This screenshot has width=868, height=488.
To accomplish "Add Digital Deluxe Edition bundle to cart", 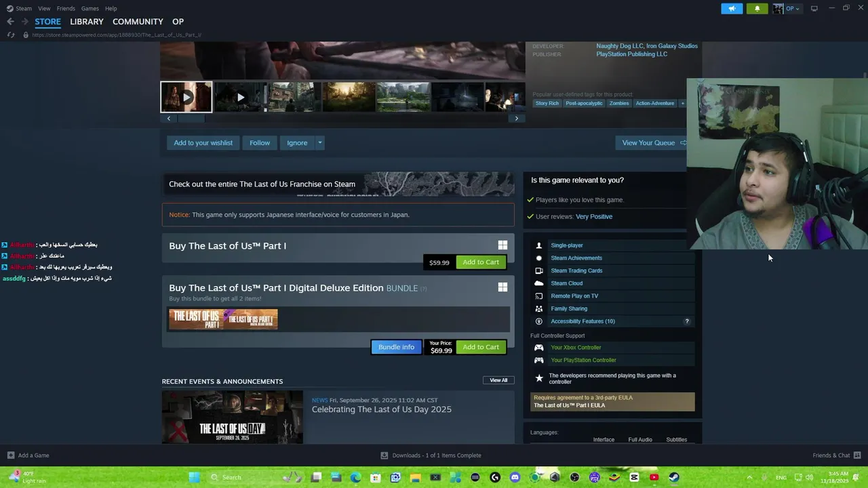I will [481, 347].
